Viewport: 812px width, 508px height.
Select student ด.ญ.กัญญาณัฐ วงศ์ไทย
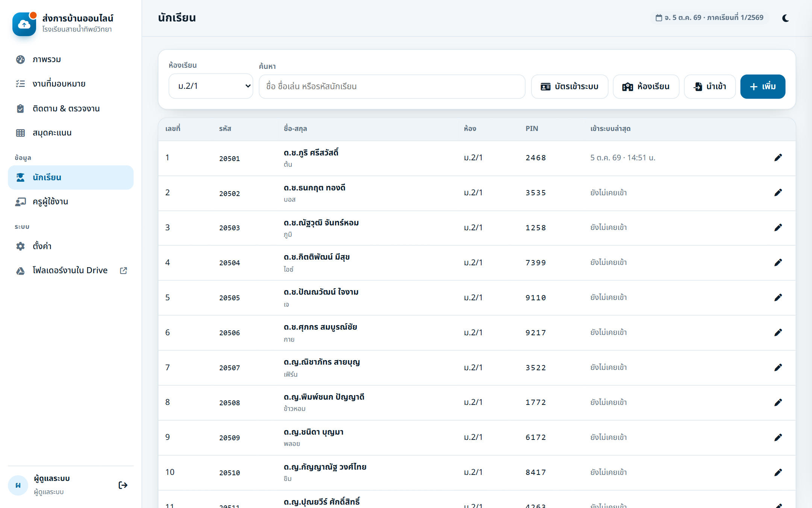click(325, 467)
